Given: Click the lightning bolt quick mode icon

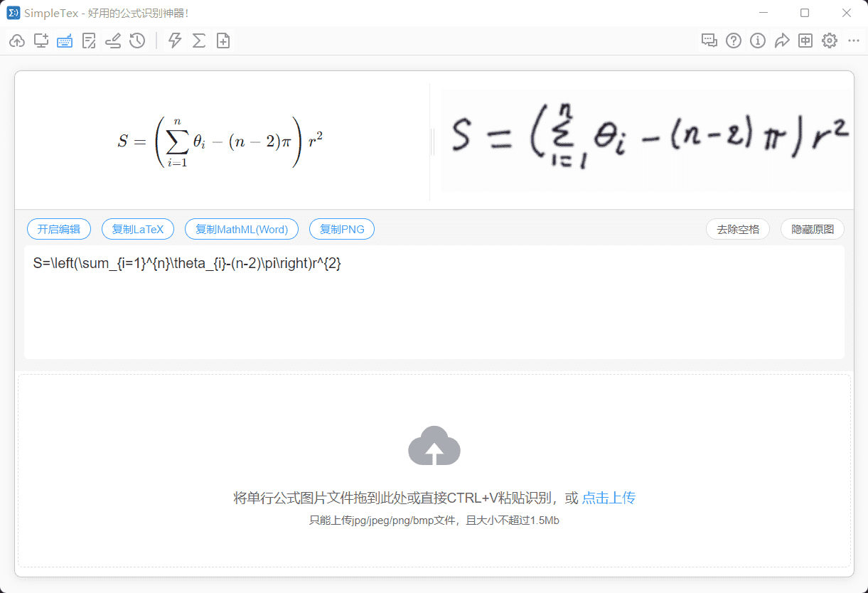Looking at the screenshot, I should (175, 41).
